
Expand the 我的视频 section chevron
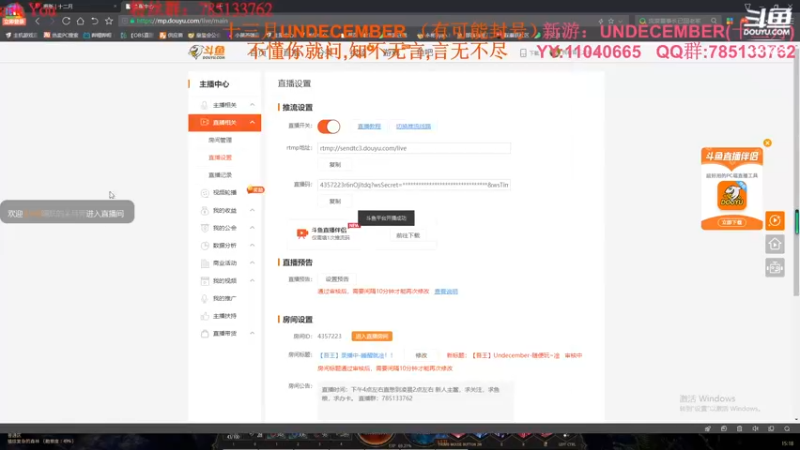point(252,281)
